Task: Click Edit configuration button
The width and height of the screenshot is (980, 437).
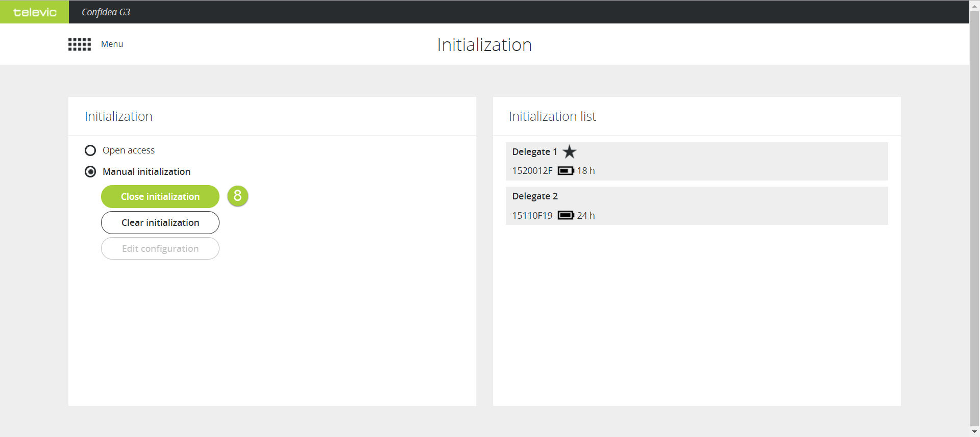Action: [160, 249]
